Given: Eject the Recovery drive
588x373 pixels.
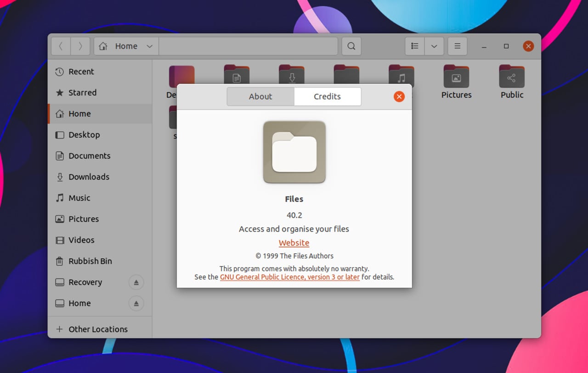Looking at the screenshot, I should pos(136,282).
